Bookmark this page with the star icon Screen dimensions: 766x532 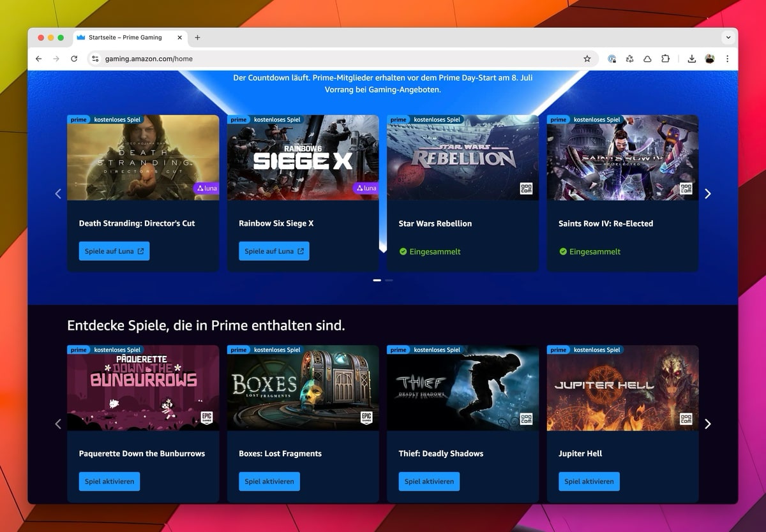click(x=587, y=59)
